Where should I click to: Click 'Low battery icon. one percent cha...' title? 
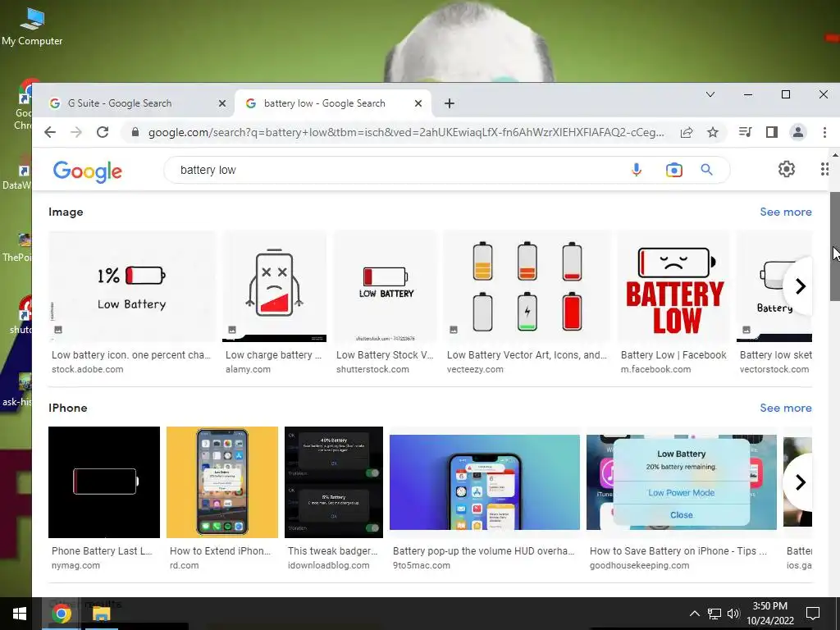click(x=131, y=354)
